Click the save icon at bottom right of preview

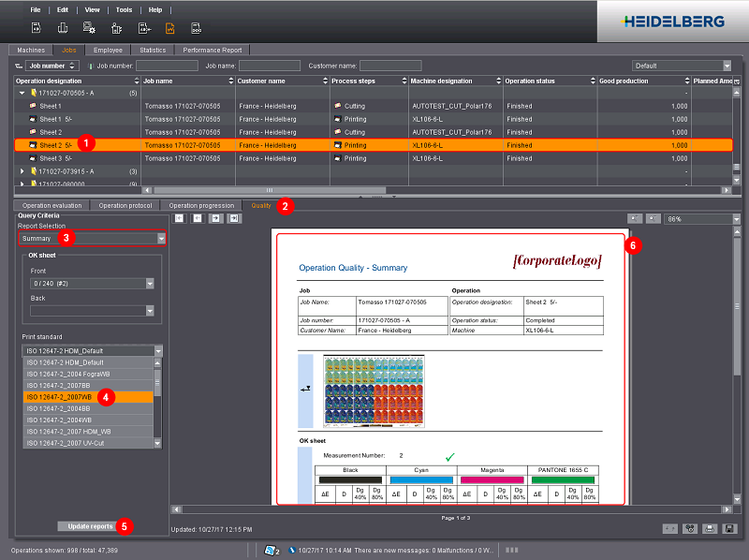pyautogui.click(x=729, y=529)
